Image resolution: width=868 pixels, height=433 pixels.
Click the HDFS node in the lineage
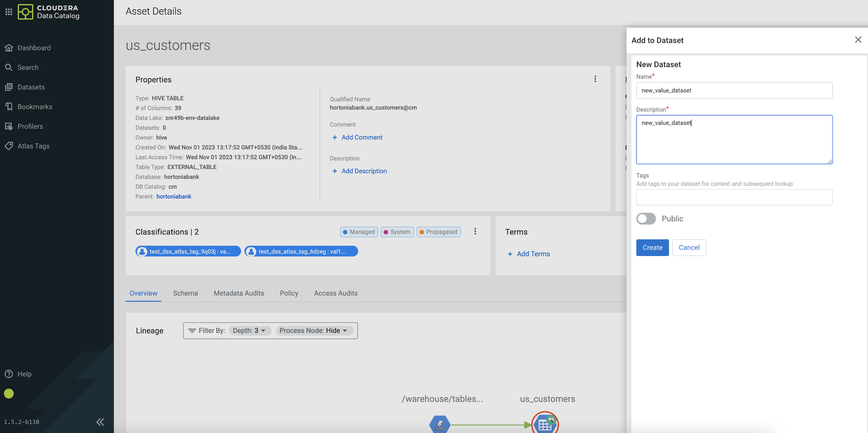click(440, 424)
